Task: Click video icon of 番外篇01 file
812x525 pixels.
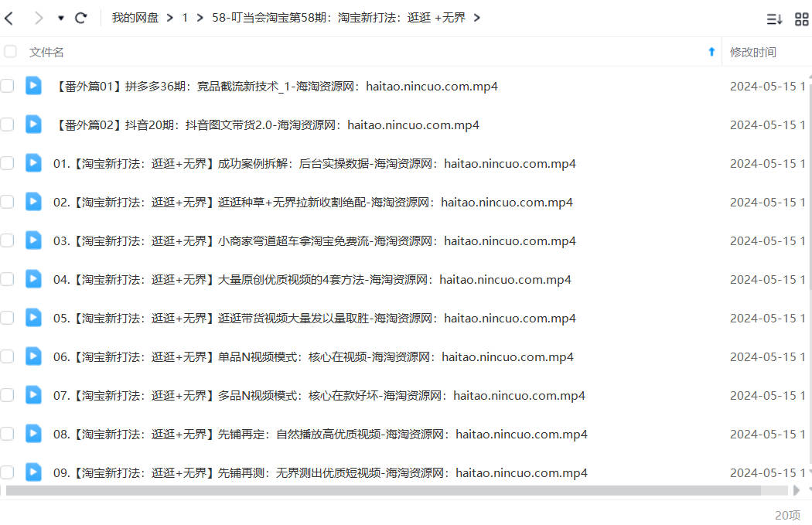Action: pos(34,85)
